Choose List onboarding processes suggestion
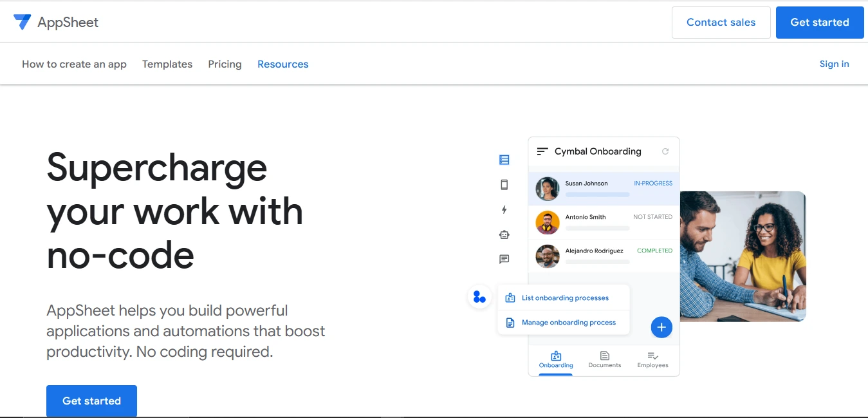This screenshot has height=418, width=868. coord(564,298)
